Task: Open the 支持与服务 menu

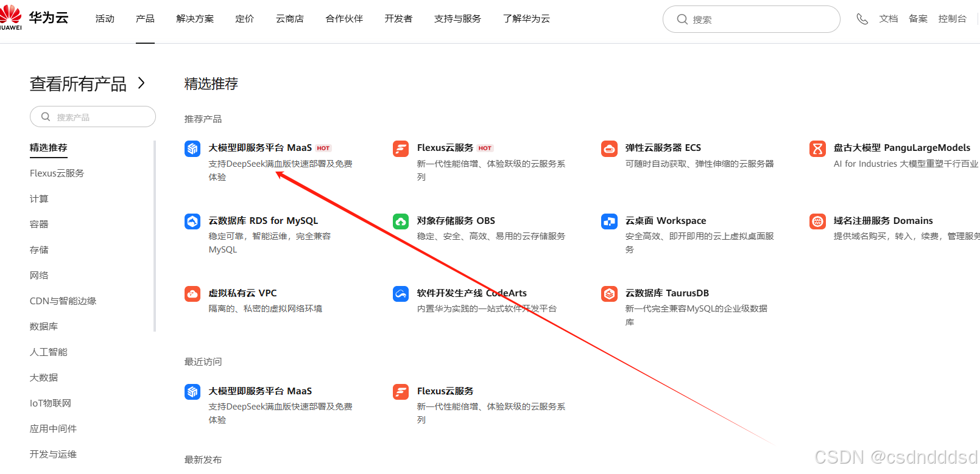Action: click(x=457, y=19)
